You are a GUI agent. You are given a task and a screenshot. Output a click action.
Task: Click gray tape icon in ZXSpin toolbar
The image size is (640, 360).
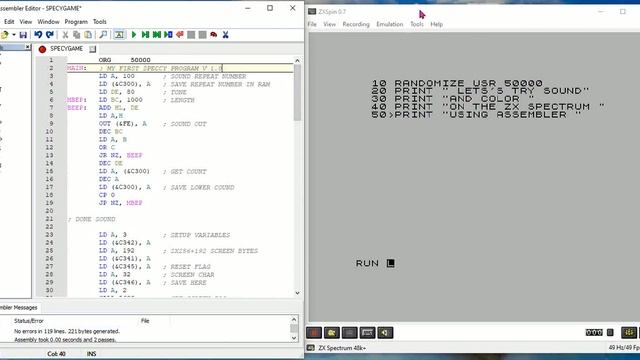pos(349,333)
